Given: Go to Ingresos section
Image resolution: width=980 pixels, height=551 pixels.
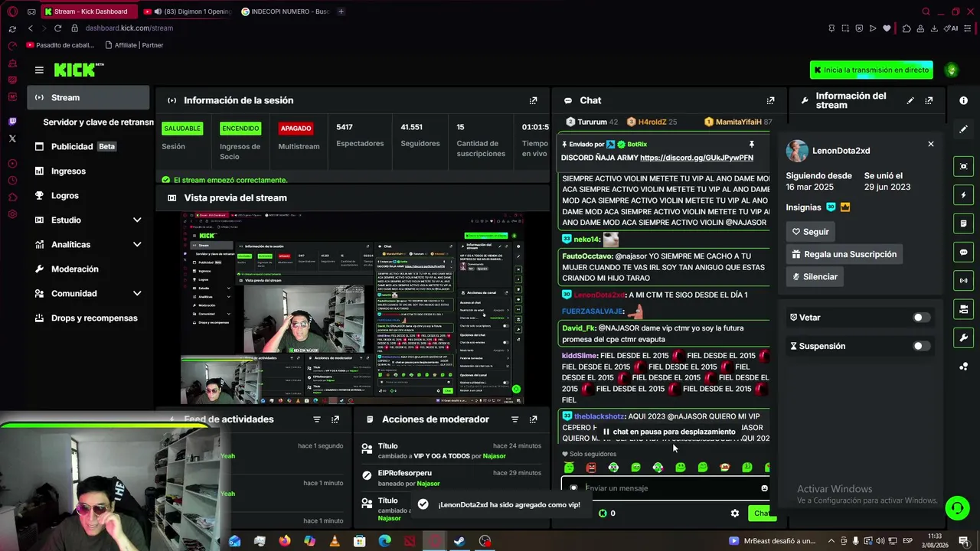Looking at the screenshot, I should coord(88,171).
